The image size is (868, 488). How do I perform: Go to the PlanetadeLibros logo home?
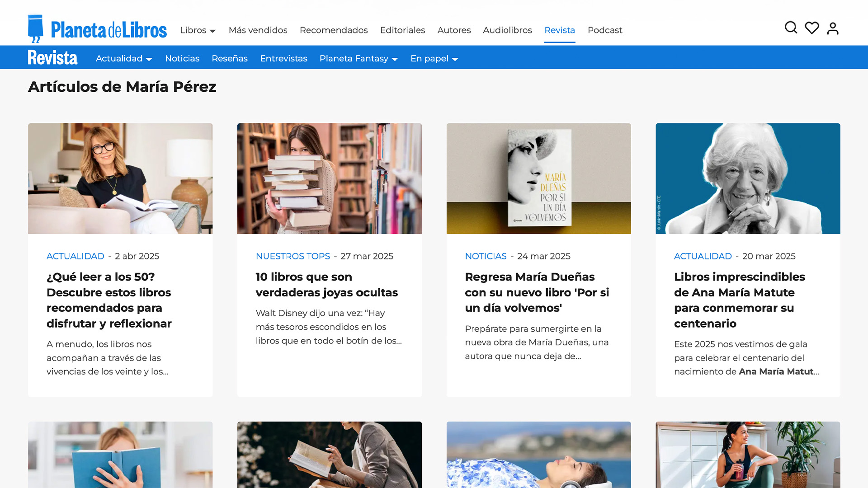(97, 29)
